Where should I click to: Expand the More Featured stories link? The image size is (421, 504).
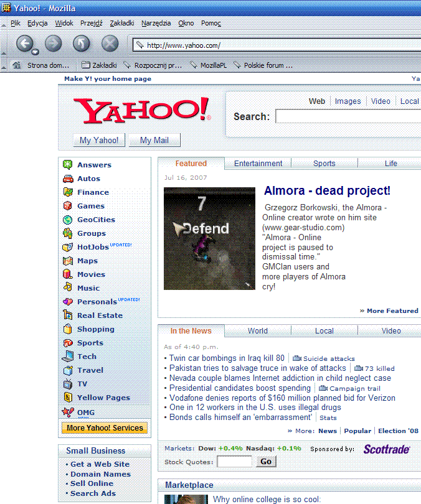coord(389,310)
